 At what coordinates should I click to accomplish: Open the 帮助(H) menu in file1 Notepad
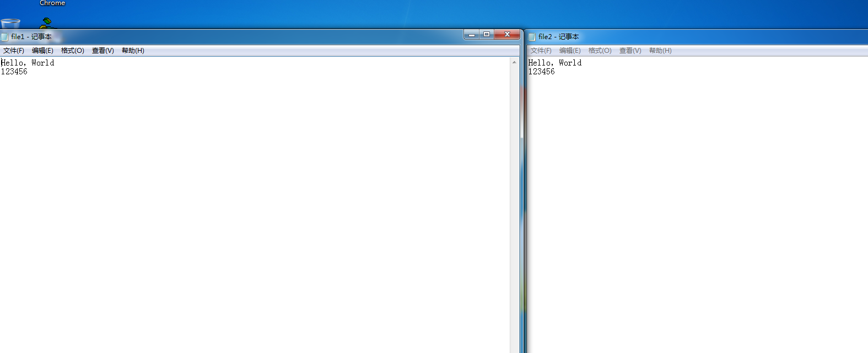[133, 51]
